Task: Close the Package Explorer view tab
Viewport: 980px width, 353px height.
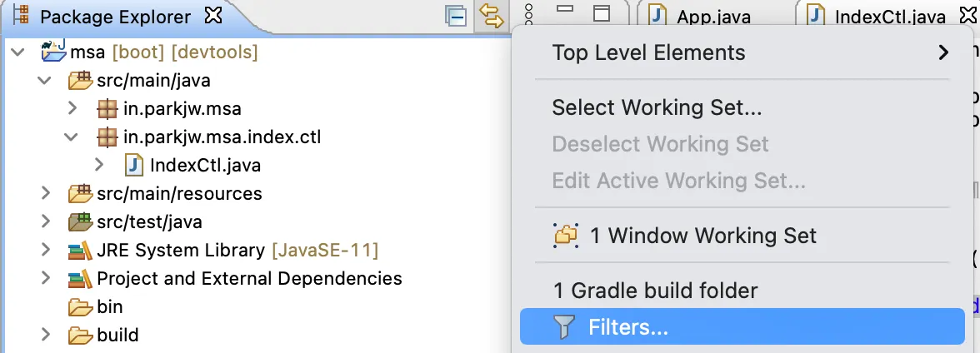Action: [213, 17]
